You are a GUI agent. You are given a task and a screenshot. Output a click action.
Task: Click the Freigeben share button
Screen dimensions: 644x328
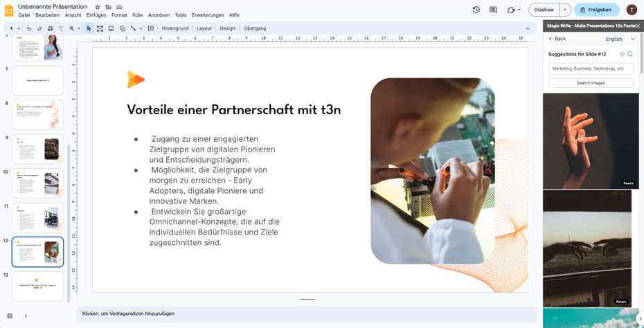[x=596, y=10]
